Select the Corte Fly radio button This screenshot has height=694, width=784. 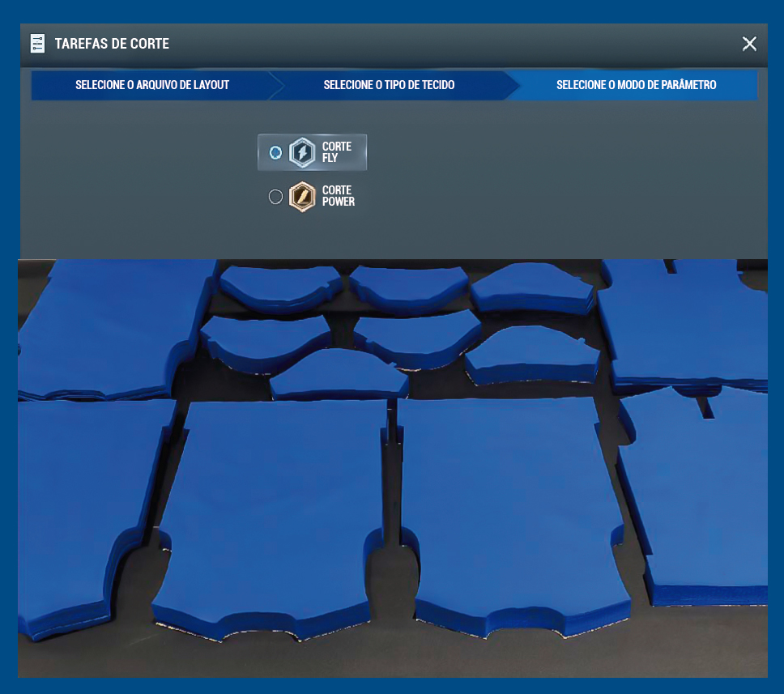point(275,152)
